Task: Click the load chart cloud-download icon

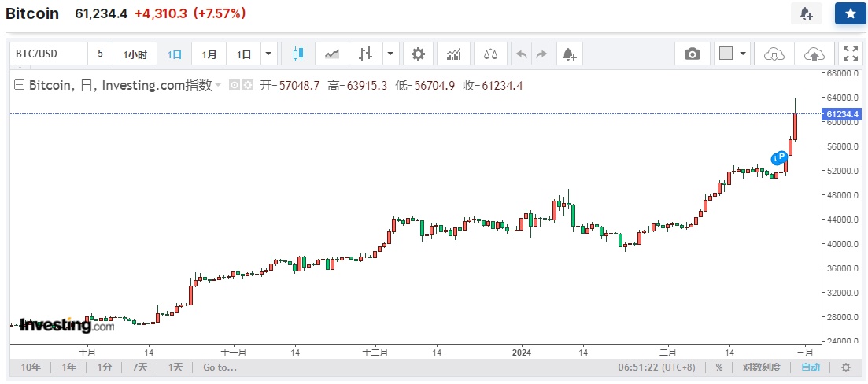Action: [774, 54]
